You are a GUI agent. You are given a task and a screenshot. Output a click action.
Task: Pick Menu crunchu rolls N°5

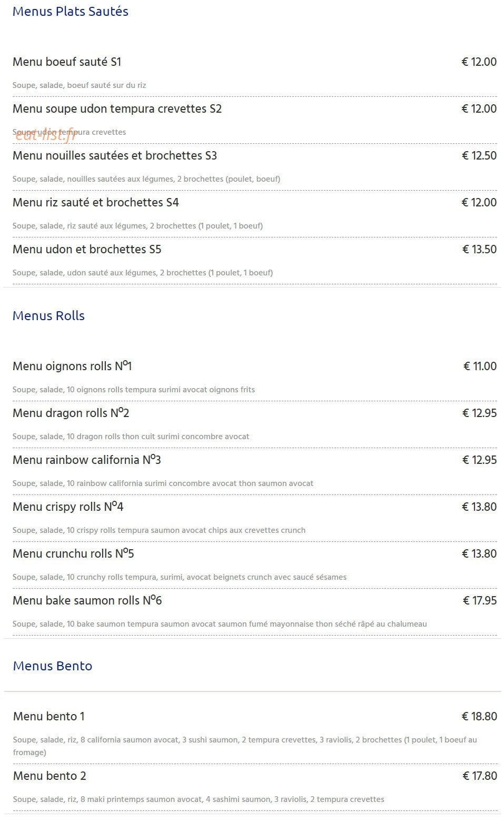pos(73,553)
